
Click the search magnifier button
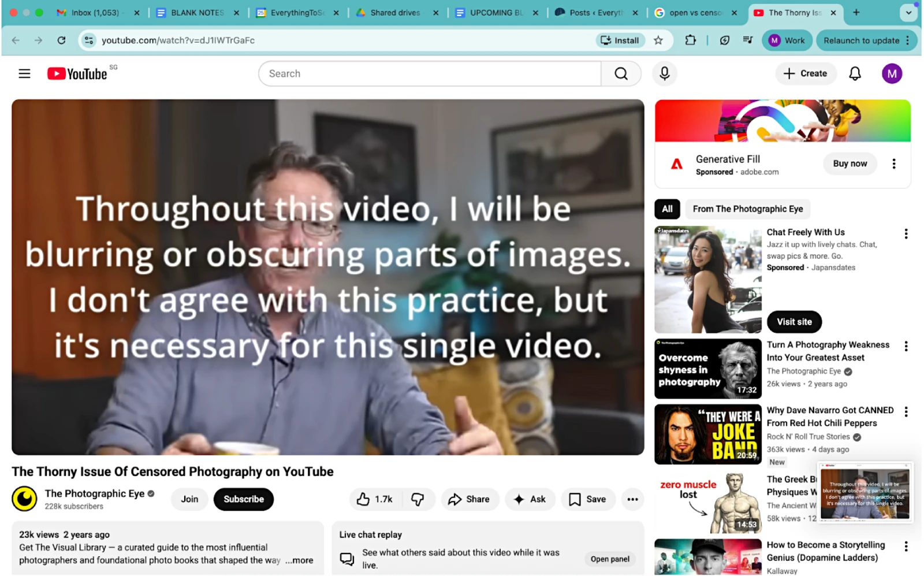click(621, 73)
